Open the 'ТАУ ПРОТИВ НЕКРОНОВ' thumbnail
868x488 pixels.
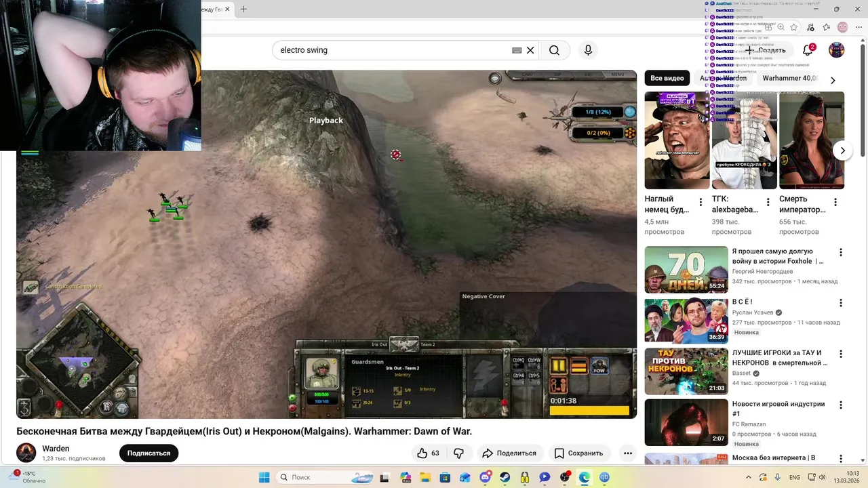tap(686, 371)
